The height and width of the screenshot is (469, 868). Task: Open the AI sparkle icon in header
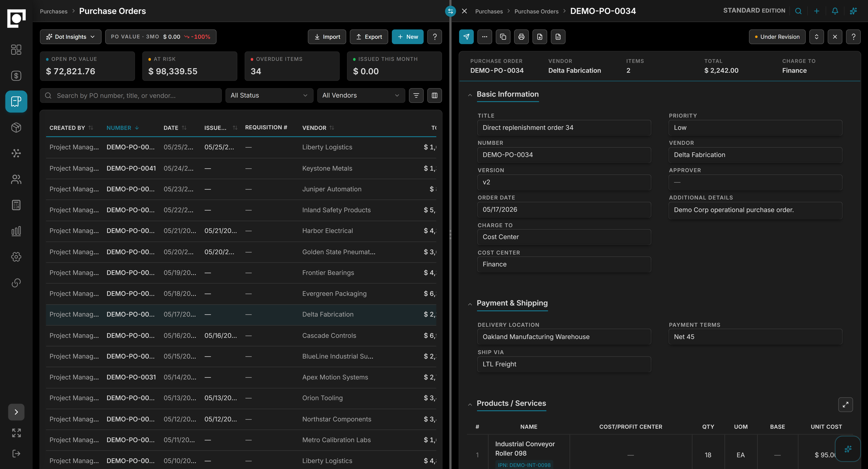tap(853, 11)
